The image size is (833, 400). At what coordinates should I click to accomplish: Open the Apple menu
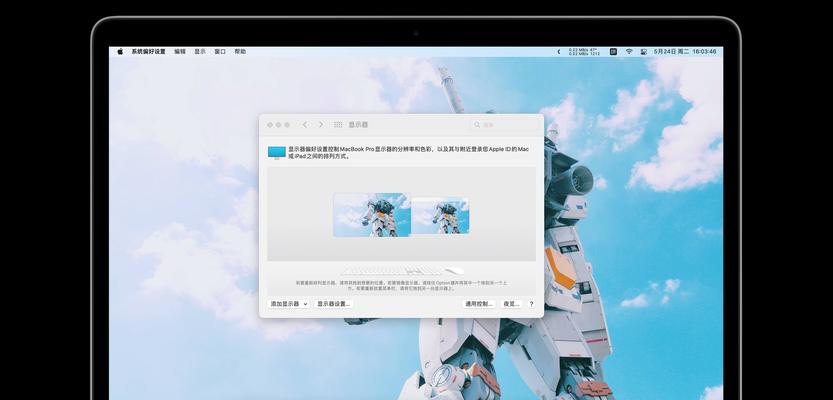120,52
